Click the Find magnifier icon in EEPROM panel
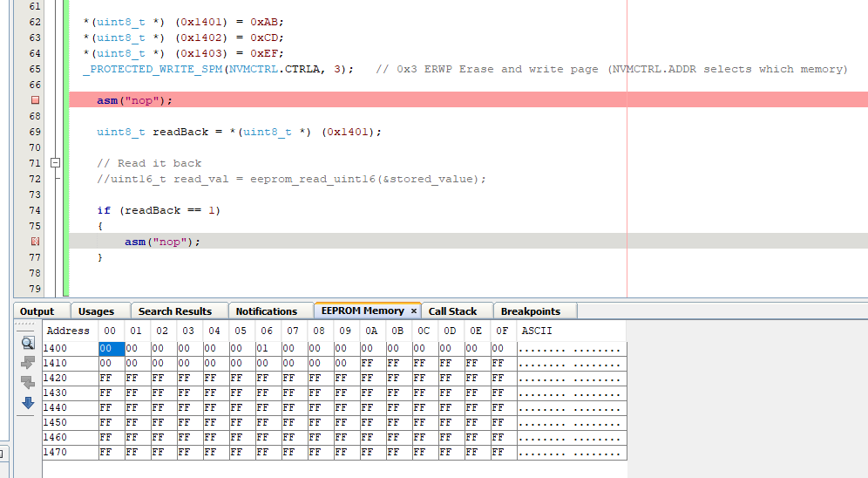Image resolution: width=868 pixels, height=478 pixels. [x=28, y=343]
